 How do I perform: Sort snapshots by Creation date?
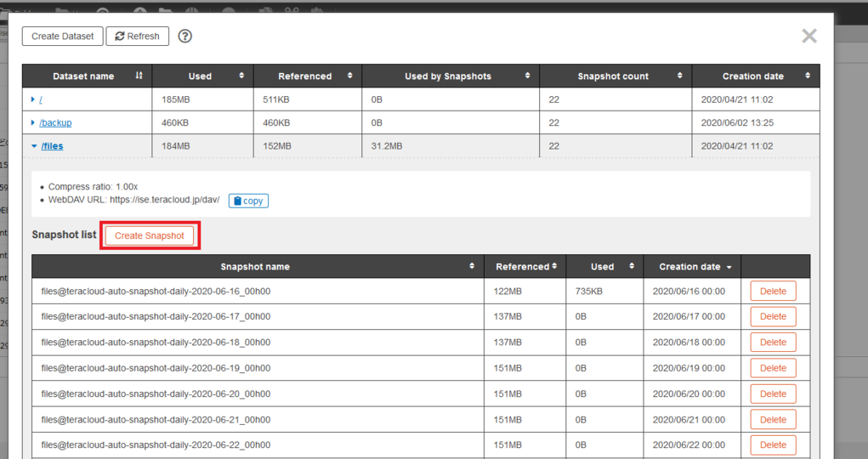(693, 267)
